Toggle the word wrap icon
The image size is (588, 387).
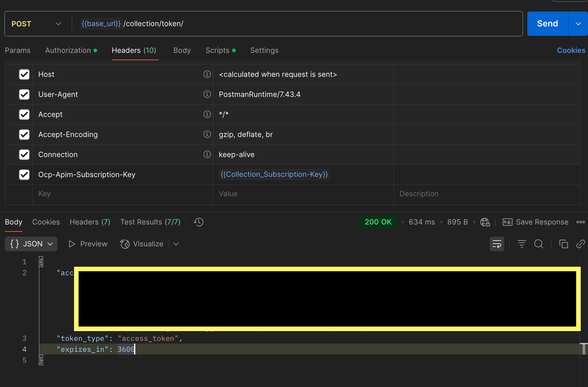(497, 244)
